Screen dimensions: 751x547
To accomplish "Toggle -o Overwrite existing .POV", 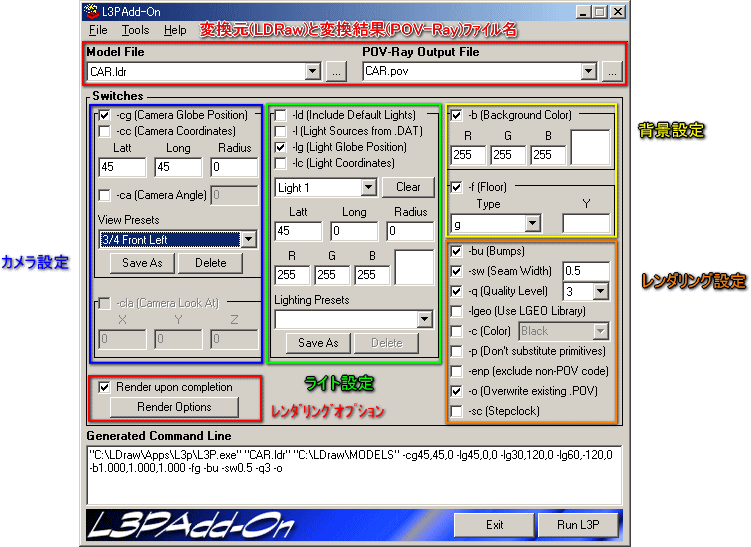I will click(x=456, y=391).
